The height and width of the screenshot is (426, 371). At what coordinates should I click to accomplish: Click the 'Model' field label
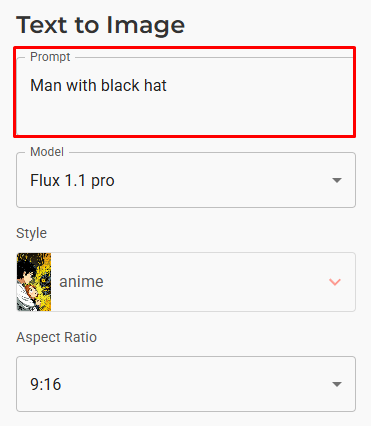click(47, 152)
